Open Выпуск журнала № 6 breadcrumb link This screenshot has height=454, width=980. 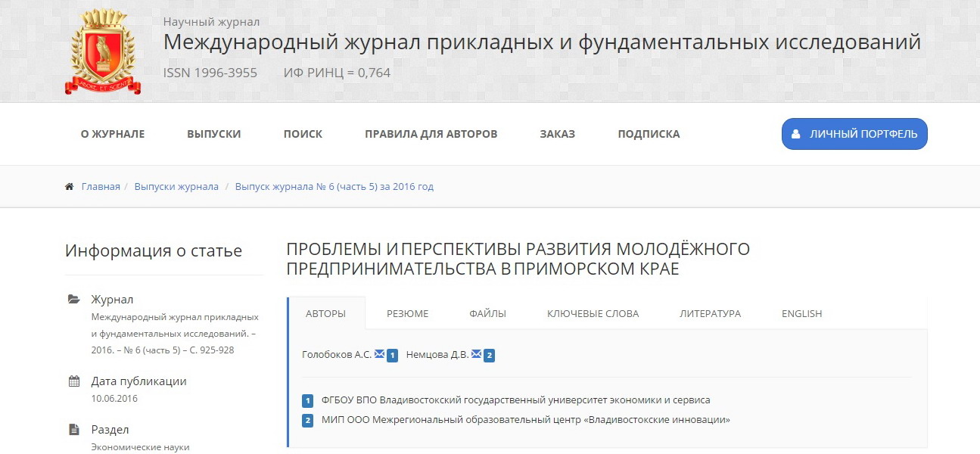(334, 187)
